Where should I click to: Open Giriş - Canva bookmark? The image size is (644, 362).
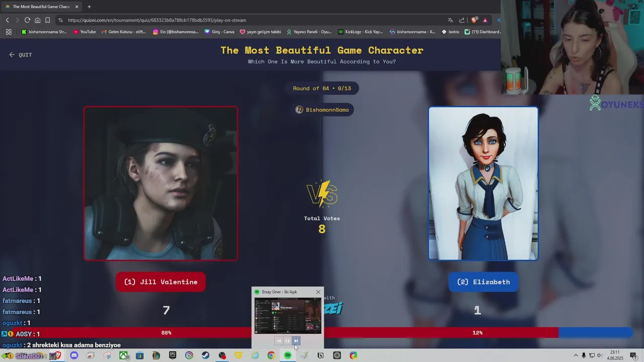[219, 32]
